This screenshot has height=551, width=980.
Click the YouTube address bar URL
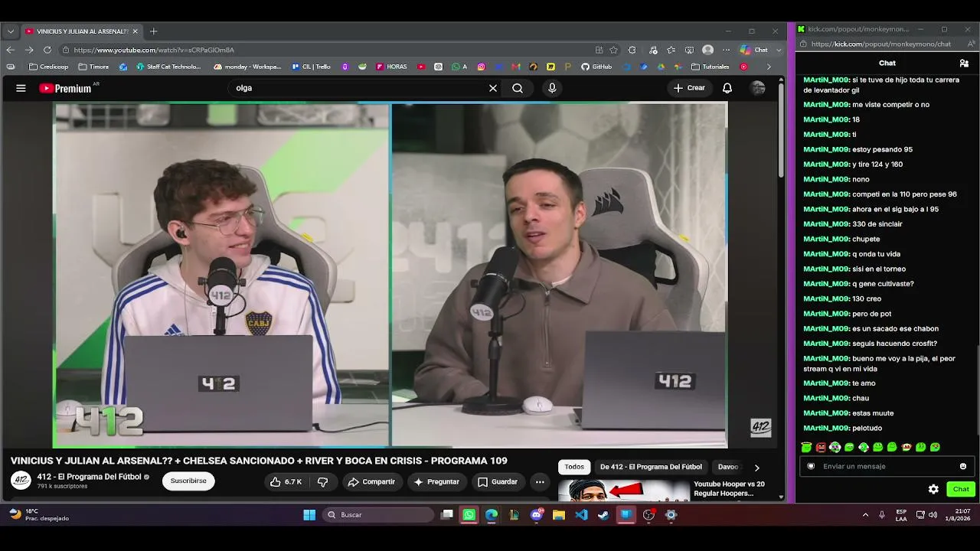(x=154, y=50)
